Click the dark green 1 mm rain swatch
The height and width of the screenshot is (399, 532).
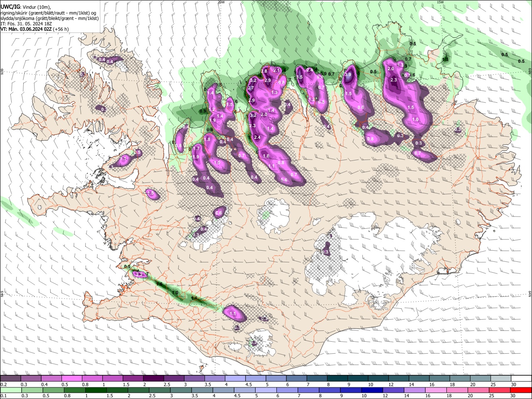point(96,390)
